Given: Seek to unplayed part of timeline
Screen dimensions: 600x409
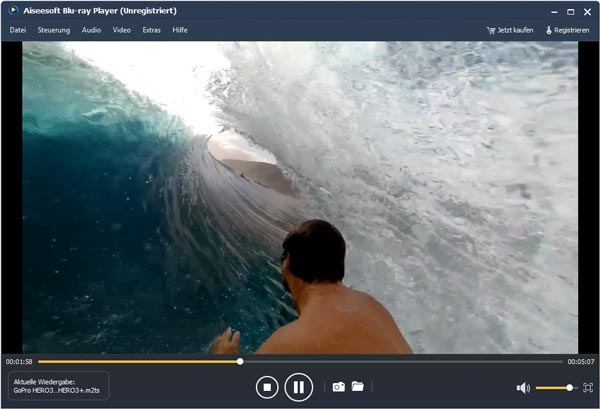Looking at the screenshot, I should click(403, 361).
